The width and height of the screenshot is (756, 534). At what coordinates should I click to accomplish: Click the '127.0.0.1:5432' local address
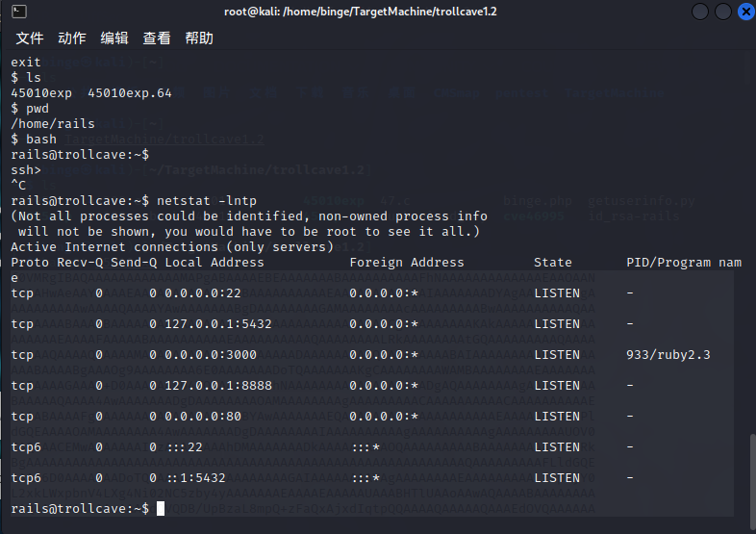(218, 324)
